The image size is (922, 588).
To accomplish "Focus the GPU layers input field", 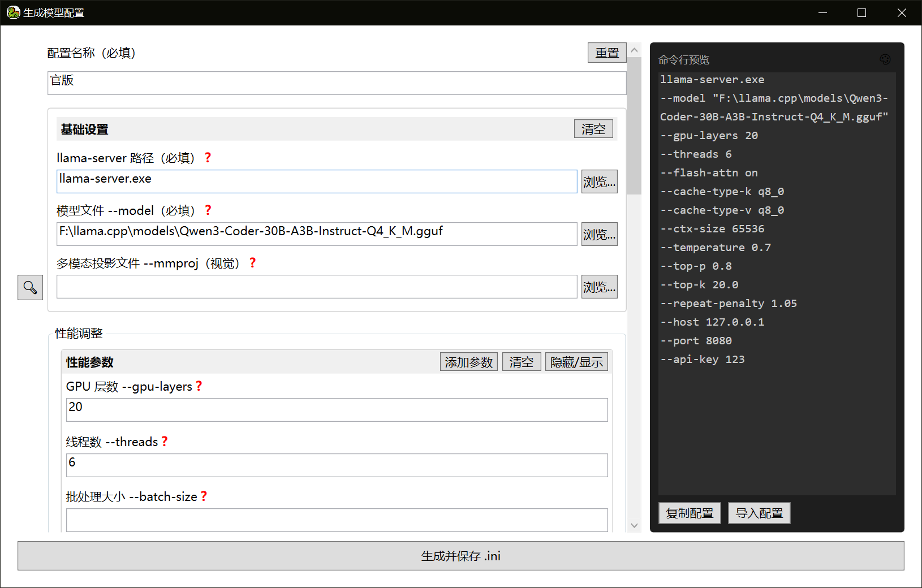I will click(x=337, y=410).
